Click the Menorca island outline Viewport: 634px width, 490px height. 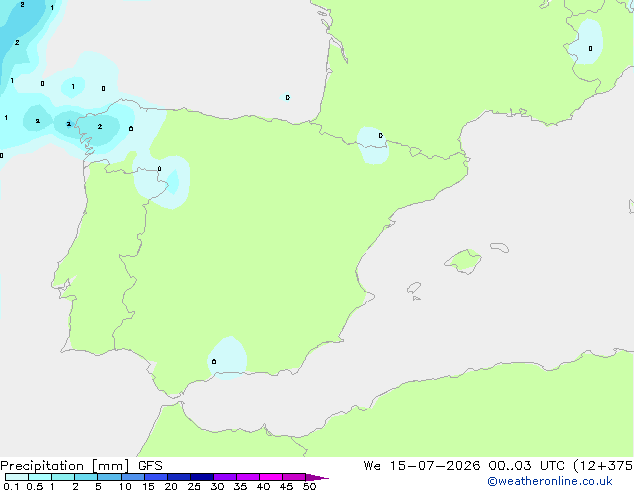[500, 247]
